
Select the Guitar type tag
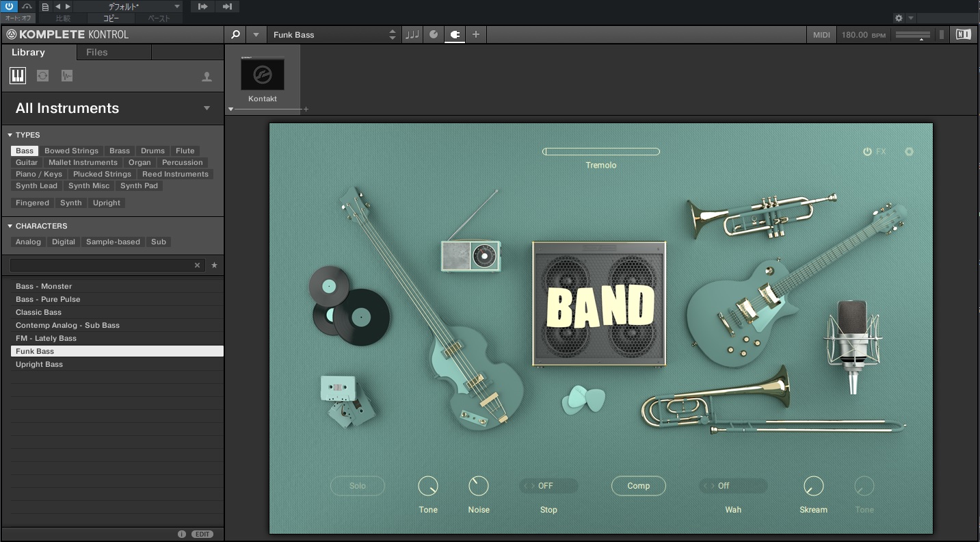(x=27, y=162)
